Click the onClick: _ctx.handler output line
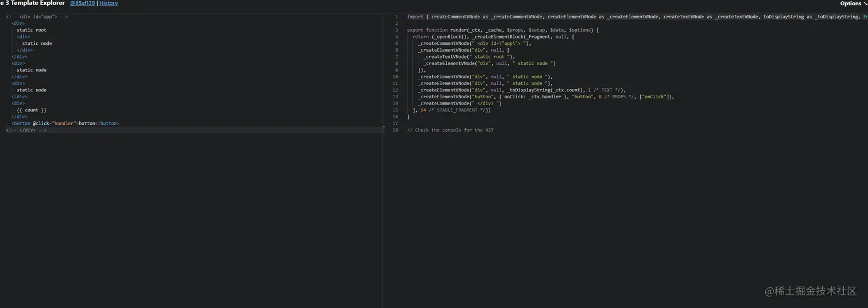 (546, 97)
